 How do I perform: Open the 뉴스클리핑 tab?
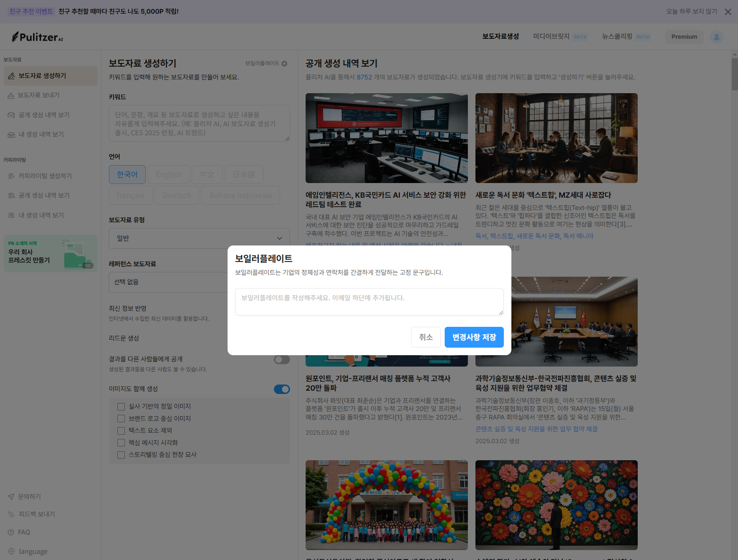[617, 36]
